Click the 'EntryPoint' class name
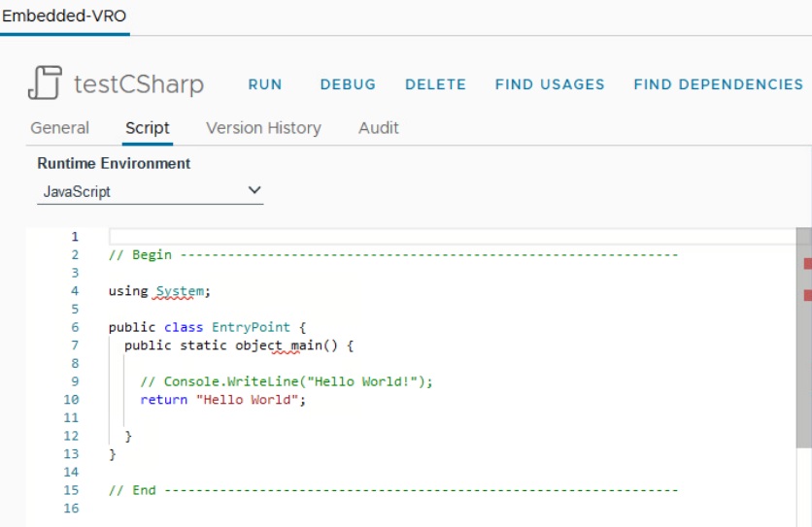The height and width of the screenshot is (527, 812). tap(251, 327)
